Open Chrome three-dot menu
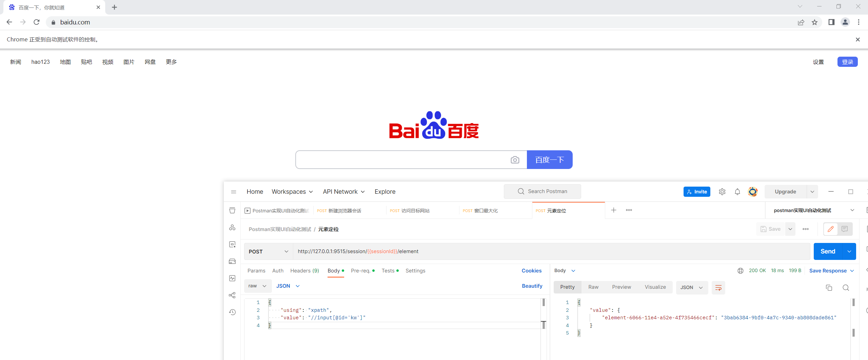The image size is (868, 360). [x=859, y=22]
